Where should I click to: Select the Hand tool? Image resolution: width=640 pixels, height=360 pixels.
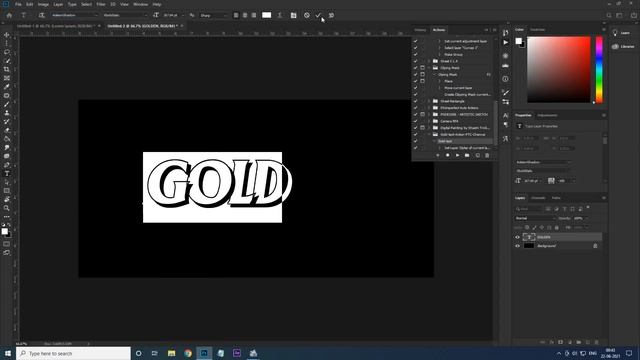pos(7,200)
